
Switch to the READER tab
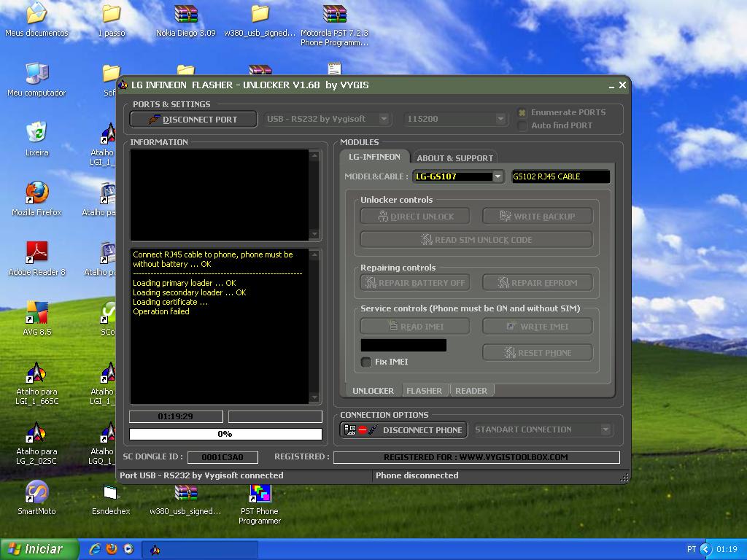(471, 391)
